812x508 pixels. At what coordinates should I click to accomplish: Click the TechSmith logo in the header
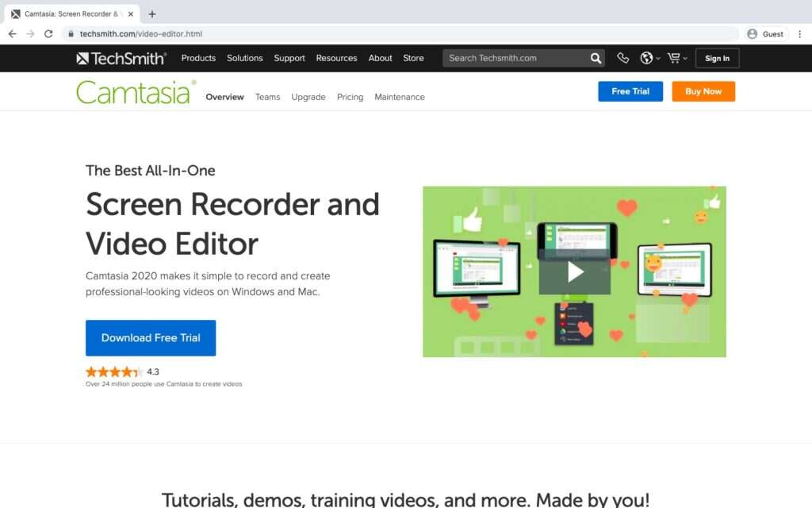tap(120, 57)
